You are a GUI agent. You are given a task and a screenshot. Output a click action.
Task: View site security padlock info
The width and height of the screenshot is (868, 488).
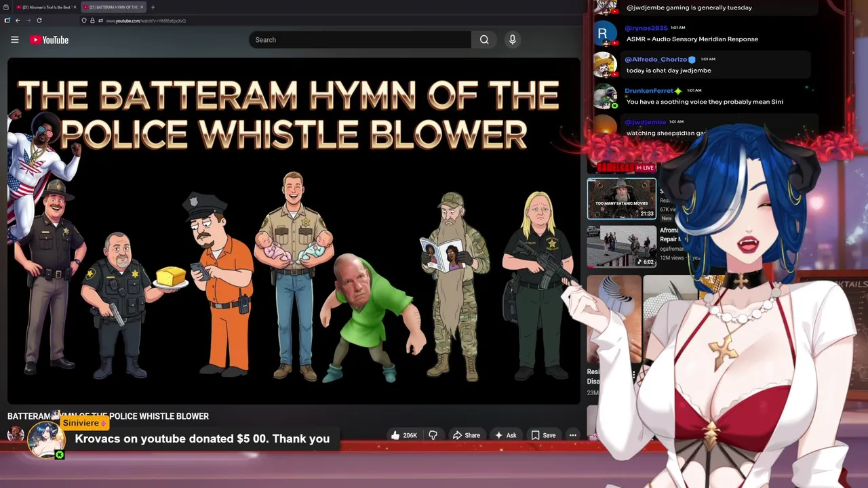point(92,20)
